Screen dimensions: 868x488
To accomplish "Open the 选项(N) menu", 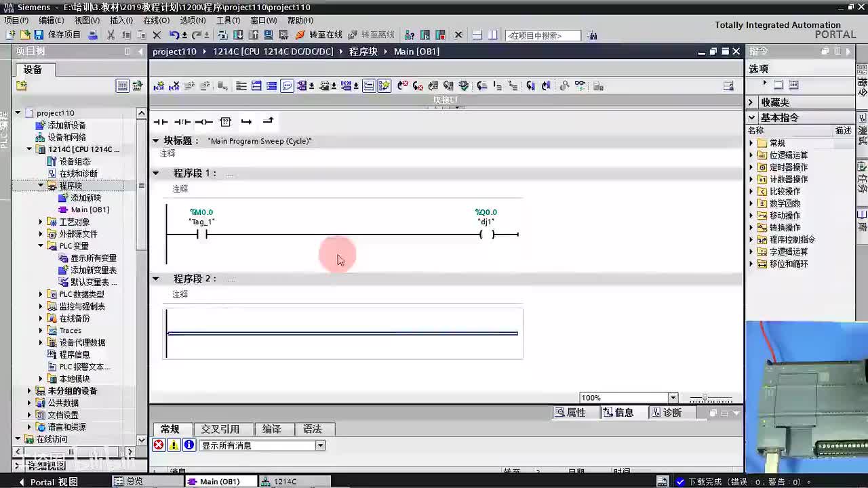I will [193, 20].
